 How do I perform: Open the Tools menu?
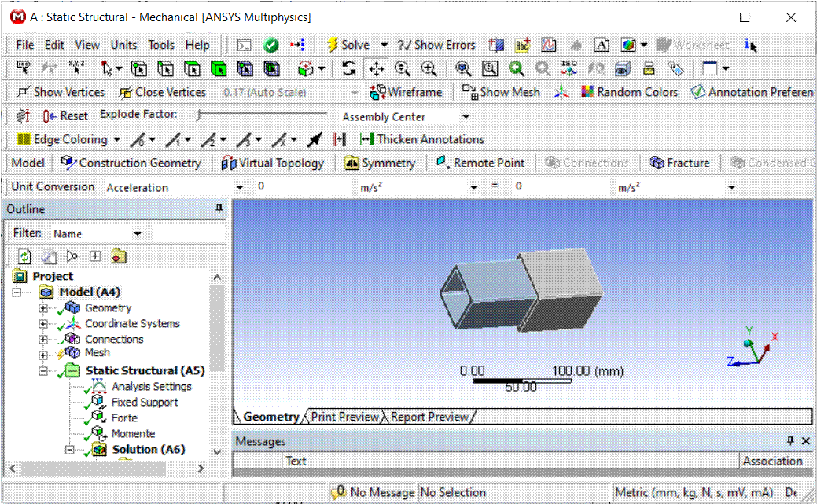161,46
